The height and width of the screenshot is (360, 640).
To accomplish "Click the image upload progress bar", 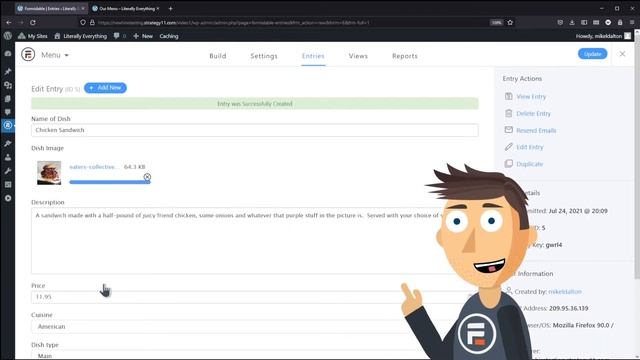I will [109, 182].
